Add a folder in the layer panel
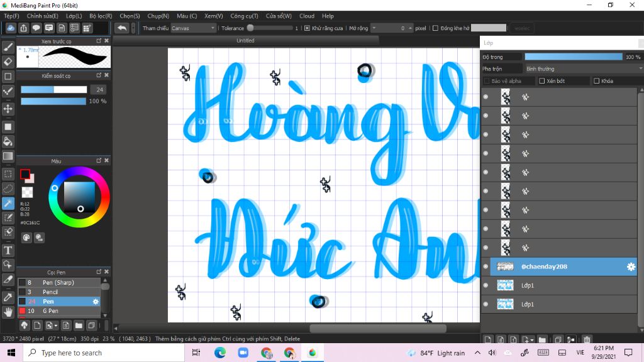644x362 pixels. pyautogui.click(x=542, y=339)
